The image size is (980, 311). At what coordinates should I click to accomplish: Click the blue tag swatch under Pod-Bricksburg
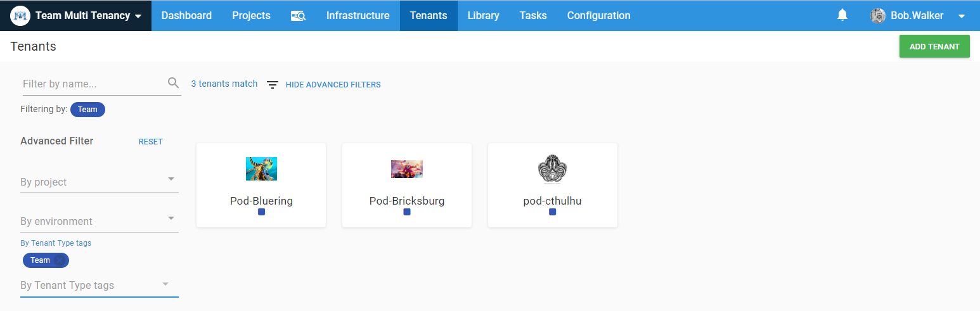point(407,212)
